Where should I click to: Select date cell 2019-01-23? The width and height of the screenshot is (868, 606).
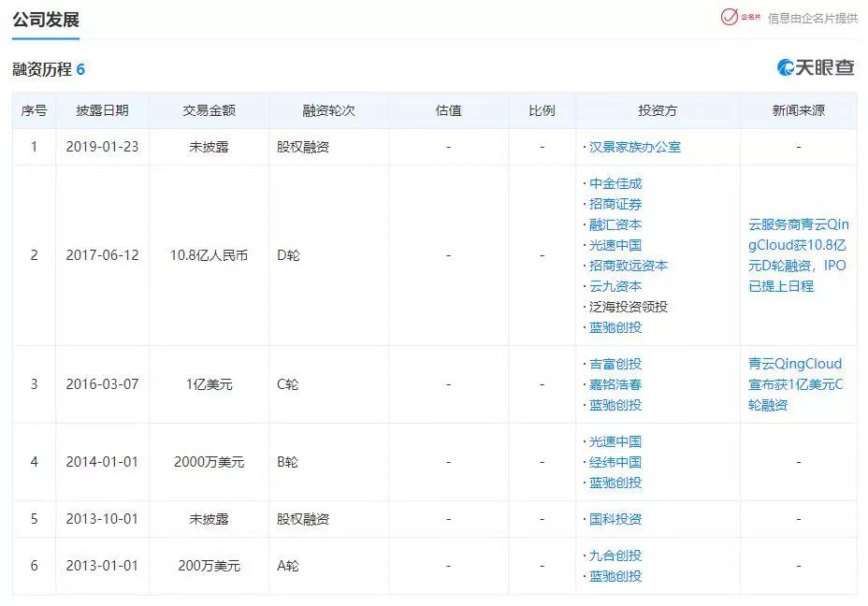point(102,147)
